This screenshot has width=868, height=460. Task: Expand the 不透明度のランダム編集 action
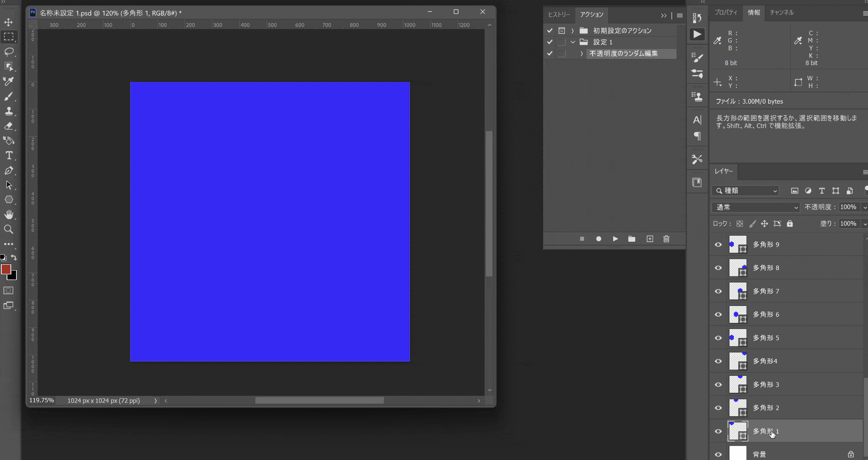point(581,53)
